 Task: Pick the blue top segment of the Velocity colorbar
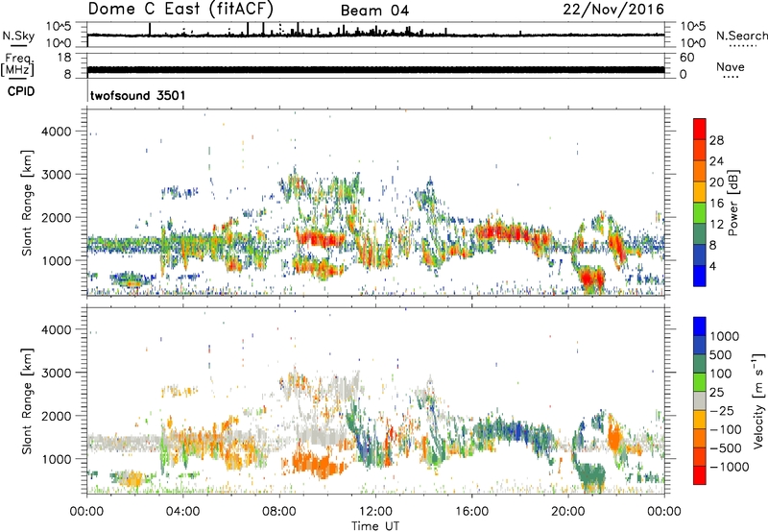click(700, 326)
